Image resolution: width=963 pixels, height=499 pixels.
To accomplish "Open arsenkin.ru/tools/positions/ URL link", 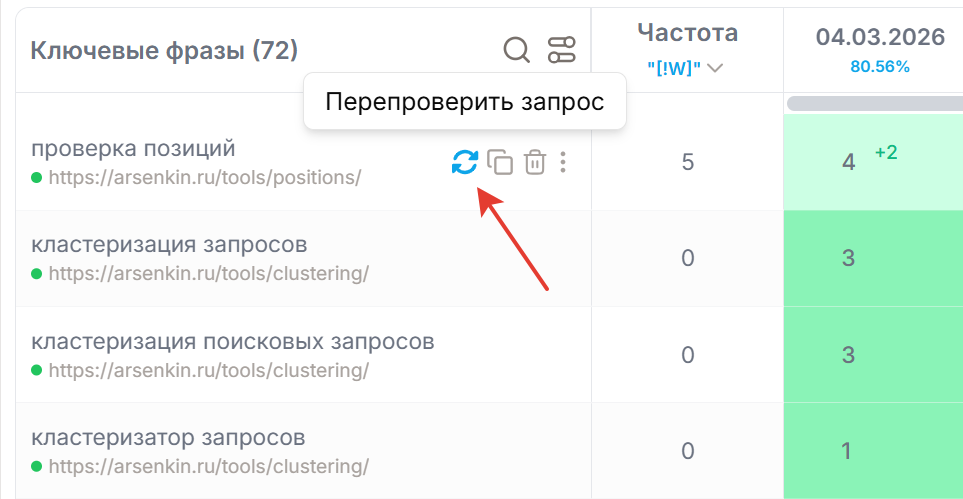I will click(204, 178).
